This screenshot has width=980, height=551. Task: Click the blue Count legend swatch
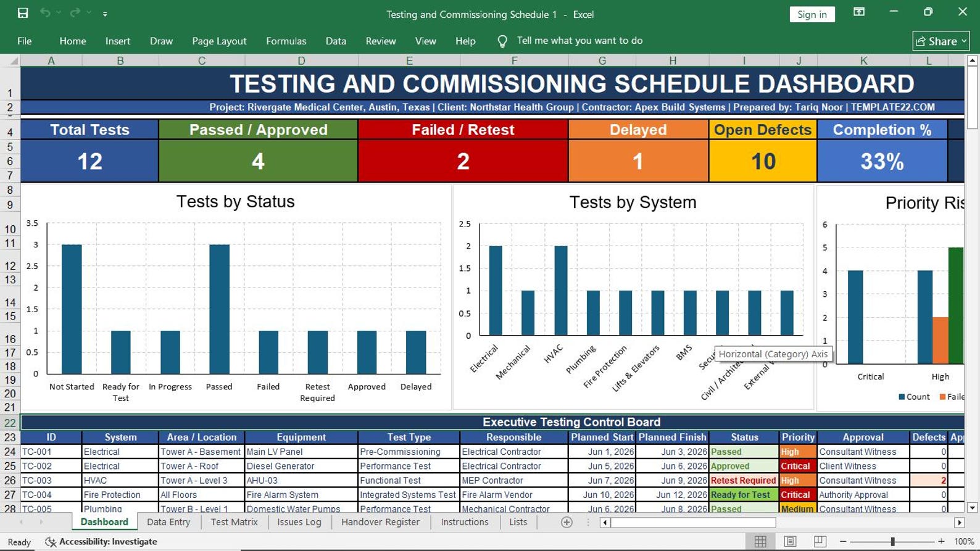pyautogui.click(x=902, y=397)
